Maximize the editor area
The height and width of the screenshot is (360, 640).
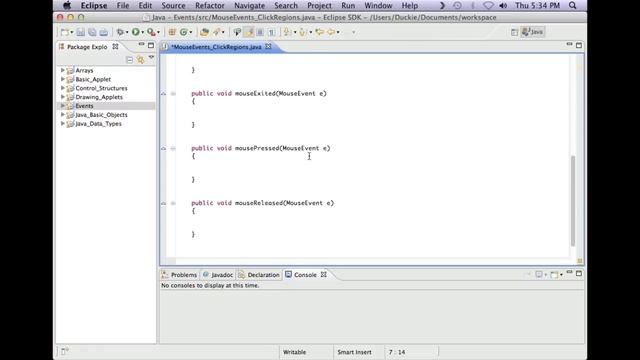[579, 45]
